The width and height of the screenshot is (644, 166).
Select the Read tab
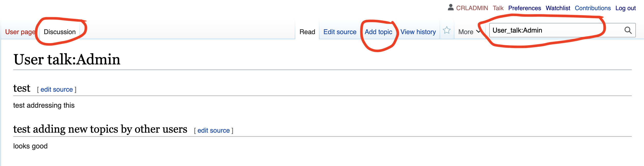click(x=307, y=32)
